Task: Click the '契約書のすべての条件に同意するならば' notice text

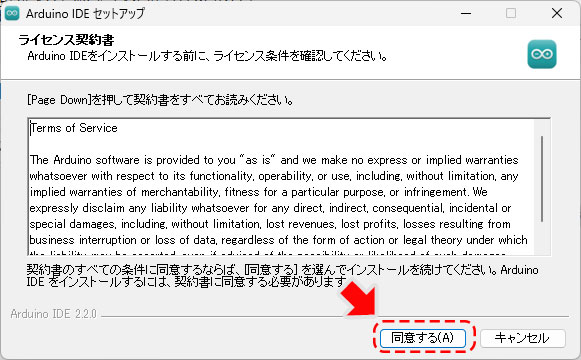Action: [x=282, y=276]
